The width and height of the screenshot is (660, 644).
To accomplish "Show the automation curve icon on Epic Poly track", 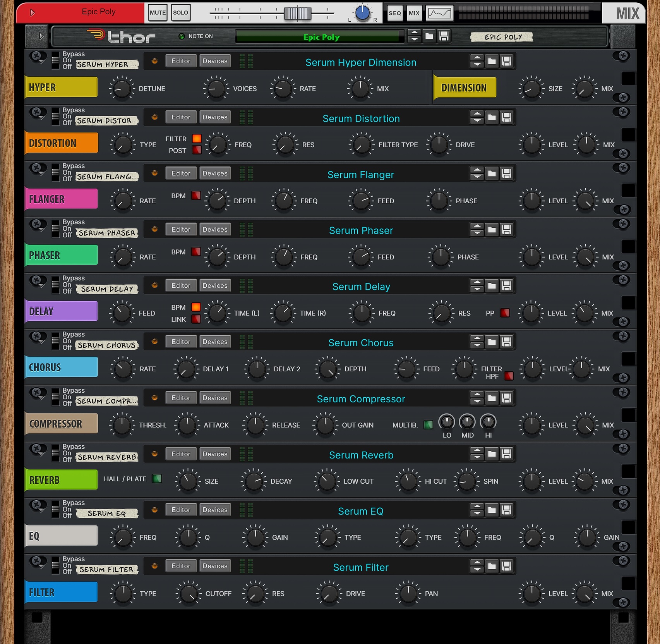I will point(439,13).
